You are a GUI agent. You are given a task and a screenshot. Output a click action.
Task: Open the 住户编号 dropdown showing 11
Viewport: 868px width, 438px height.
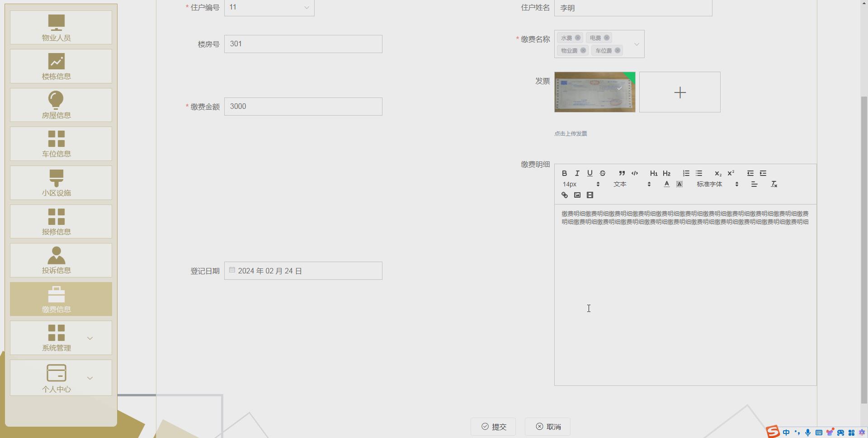[x=269, y=7]
